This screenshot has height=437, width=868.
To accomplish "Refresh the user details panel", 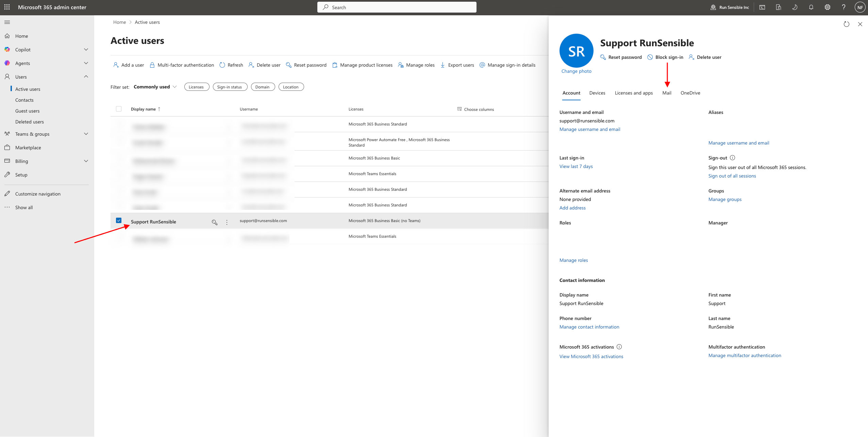I will coord(847,24).
